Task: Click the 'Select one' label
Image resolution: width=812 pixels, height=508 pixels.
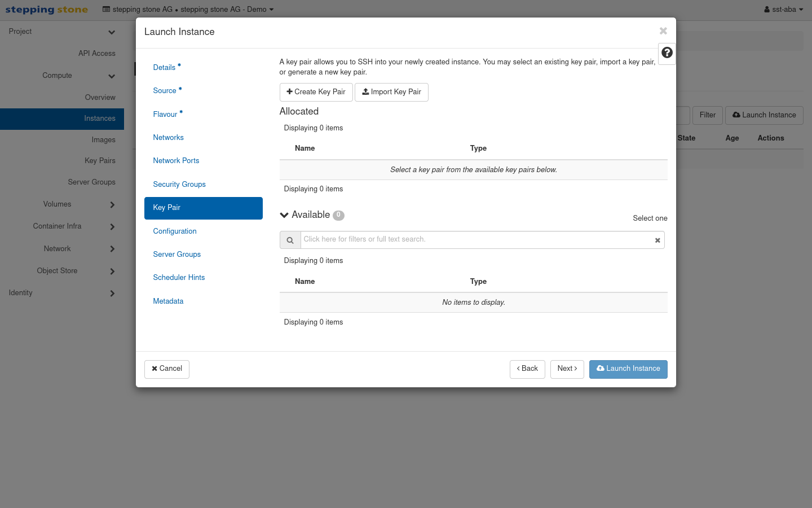Action: click(x=650, y=218)
